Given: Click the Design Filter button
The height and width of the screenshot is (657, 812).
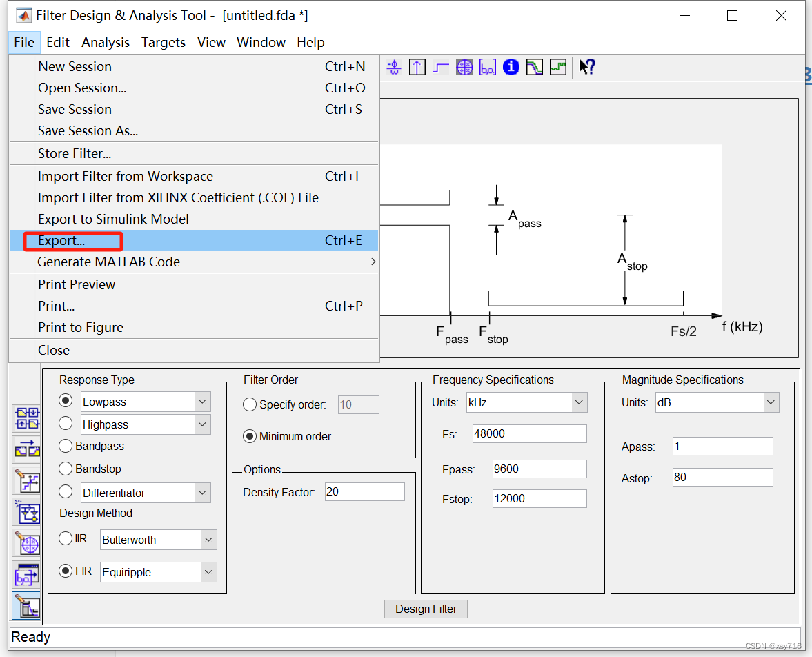Looking at the screenshot, I should pyautogui.click(x=426, y=609).
